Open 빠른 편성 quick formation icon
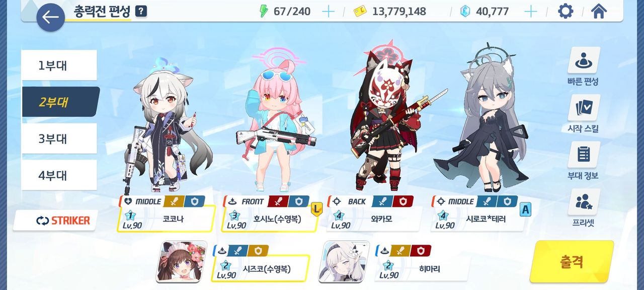The image size is (644, 290). (x=584, y=61)
